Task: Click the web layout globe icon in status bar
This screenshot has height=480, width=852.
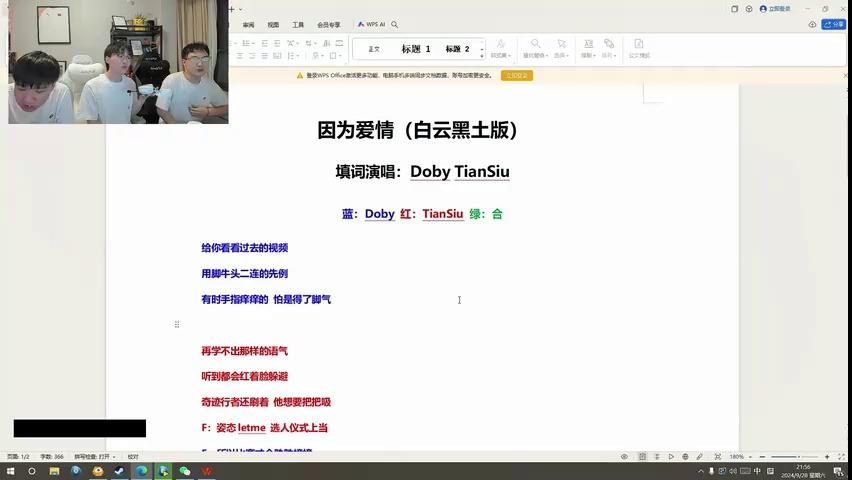Action: click(x=685, y=457)
